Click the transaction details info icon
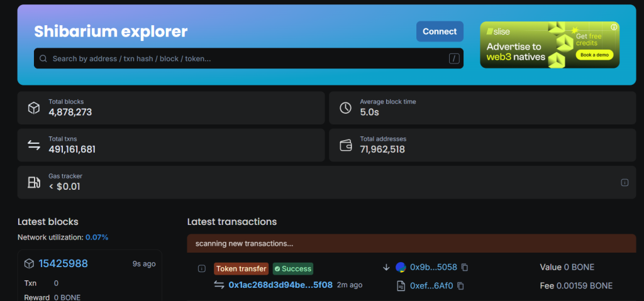 [202, 268]
